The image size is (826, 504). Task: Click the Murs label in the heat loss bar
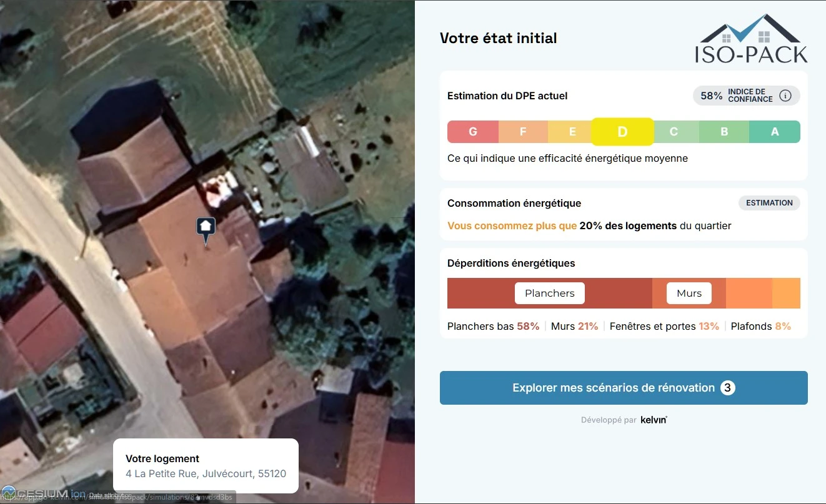coord(689,294)
